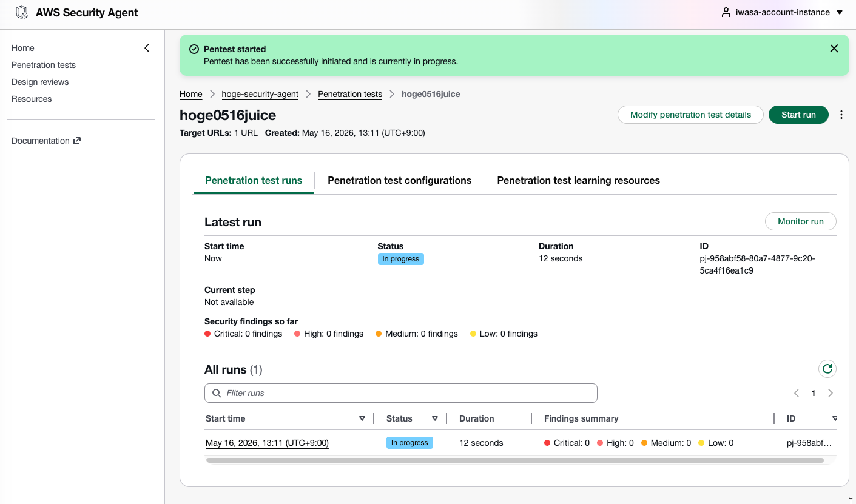Click the green success checkmark icon
The width and height of the screenshot is (856, 504).
coord(194,49)
